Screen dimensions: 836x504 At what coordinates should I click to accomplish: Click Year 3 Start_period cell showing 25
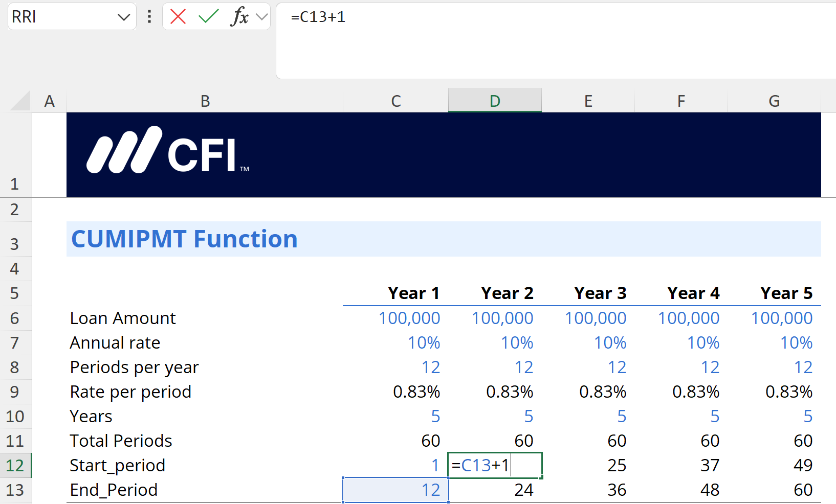click(x=588, y=465)
